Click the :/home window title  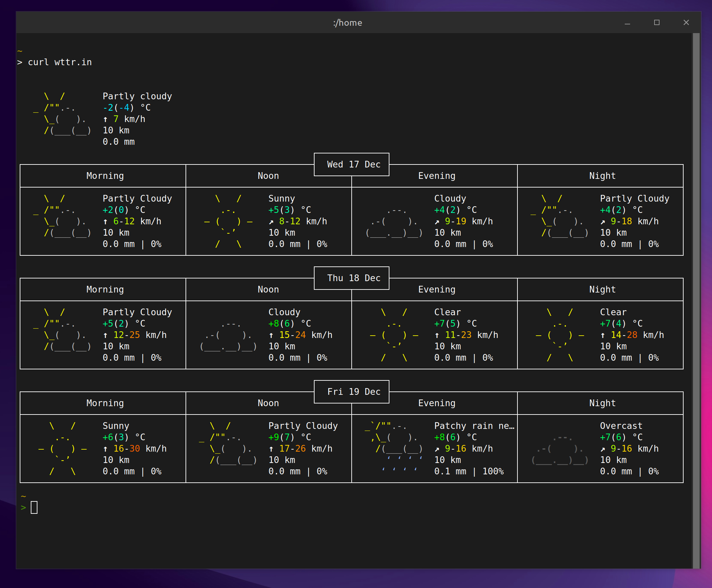(x=348, y=23)
